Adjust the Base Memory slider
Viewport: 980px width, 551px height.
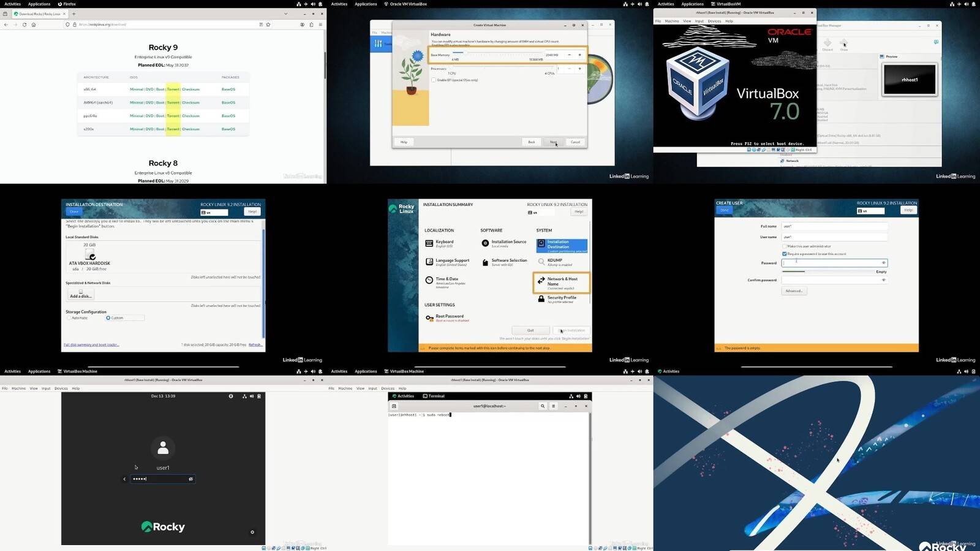tap(497, 54)
